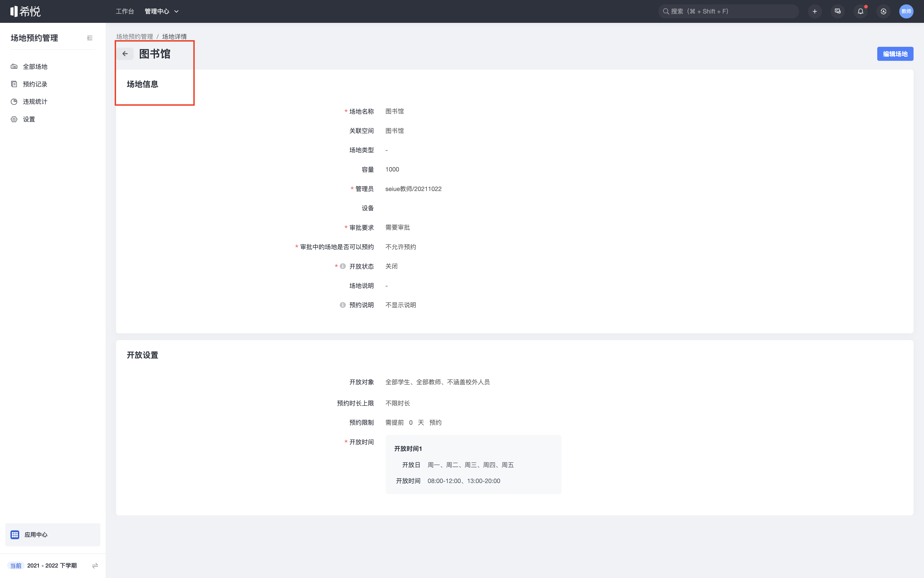Click the 场地信息 section heading
The height and width of the screenshot is (578, 924).
142,84
